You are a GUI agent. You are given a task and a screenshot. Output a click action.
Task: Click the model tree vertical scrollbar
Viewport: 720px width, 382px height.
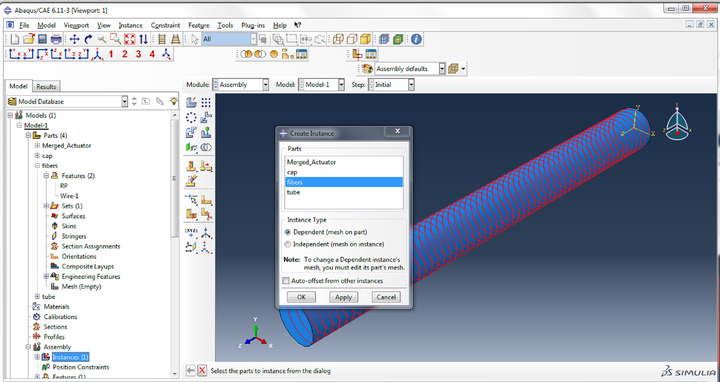[x=174, y=178]
